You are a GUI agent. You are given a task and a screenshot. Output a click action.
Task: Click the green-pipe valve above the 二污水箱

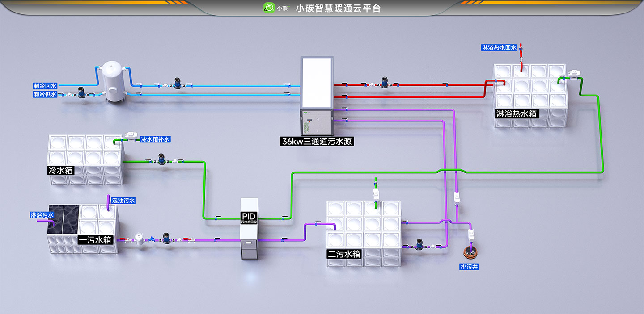pyautogui.click(x=376, y=193)
